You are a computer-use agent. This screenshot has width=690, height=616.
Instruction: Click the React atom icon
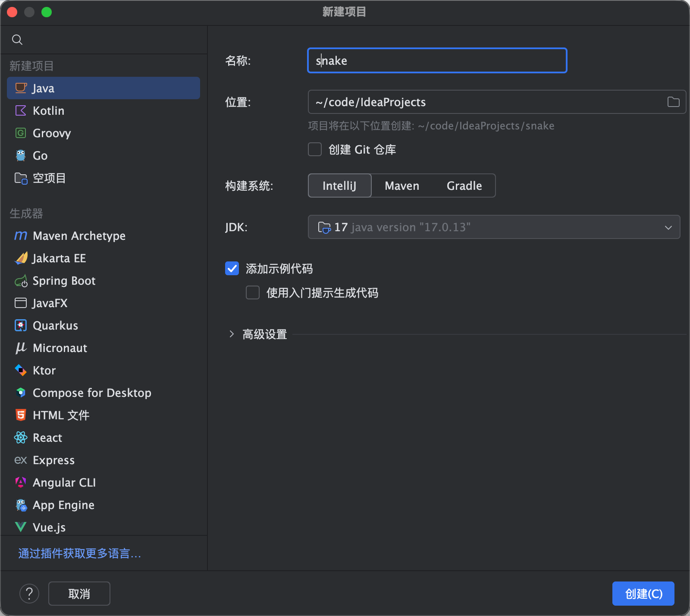21,437
